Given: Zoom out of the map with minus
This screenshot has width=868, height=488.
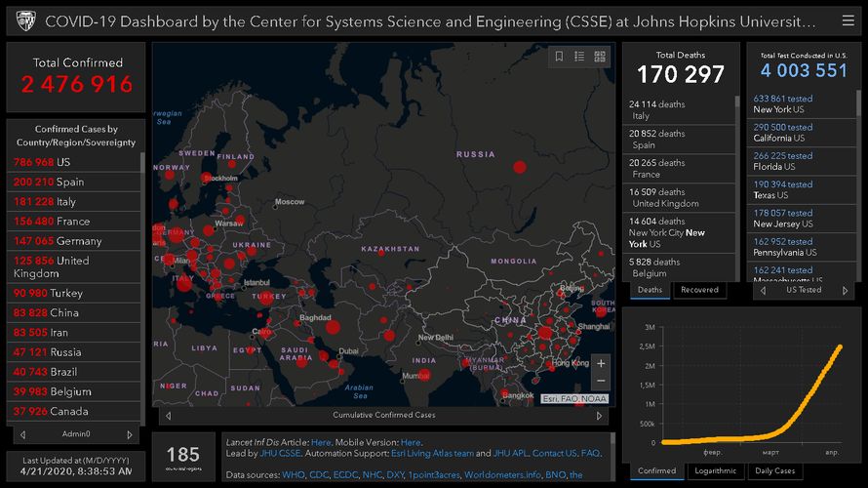Looking at the screenshot, I should pyautogui.click(x=601, y=381).
